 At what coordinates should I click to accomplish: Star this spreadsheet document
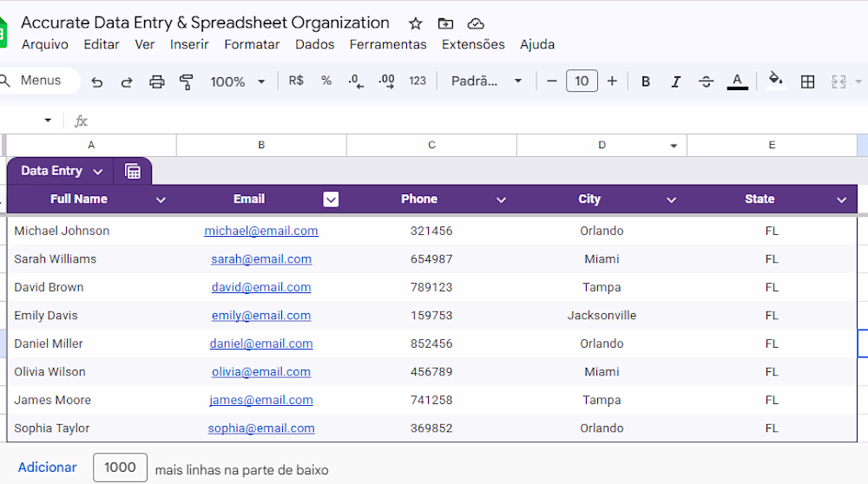coord(416,23)
